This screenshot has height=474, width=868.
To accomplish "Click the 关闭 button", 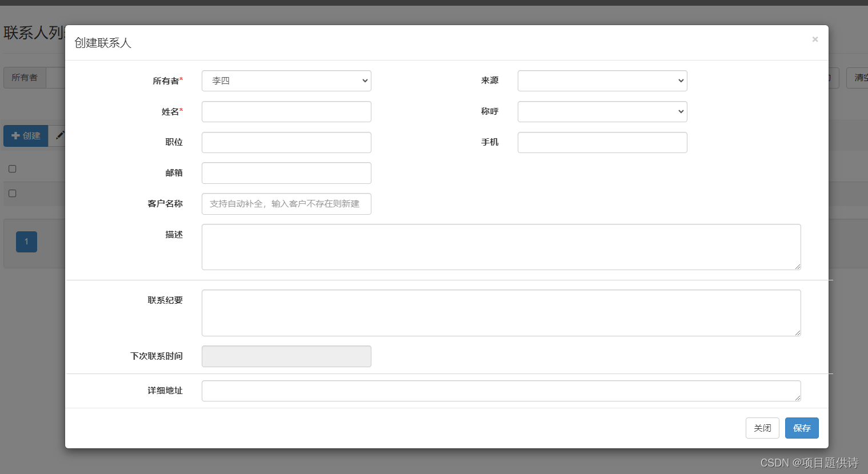I will click(x=762, y=428).
